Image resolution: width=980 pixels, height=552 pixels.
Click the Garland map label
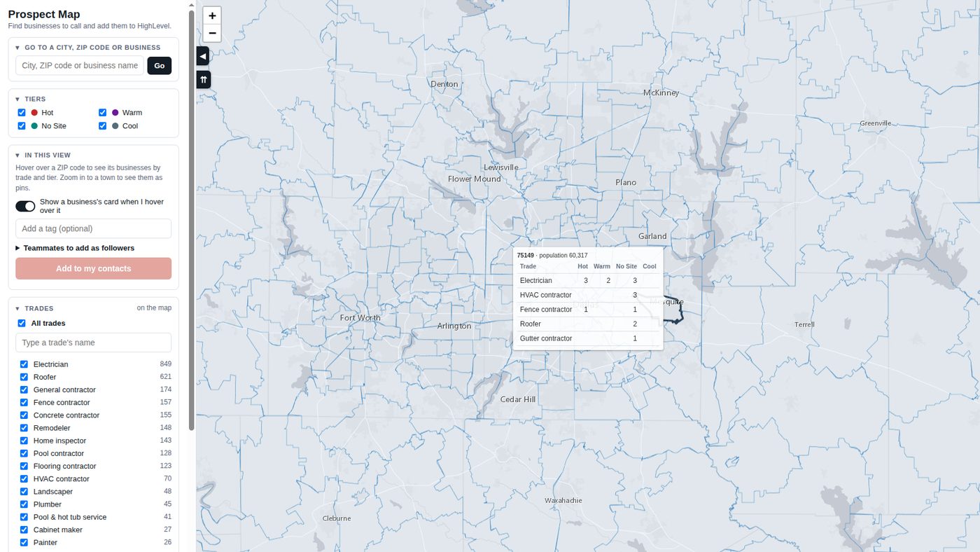(652, 236)
